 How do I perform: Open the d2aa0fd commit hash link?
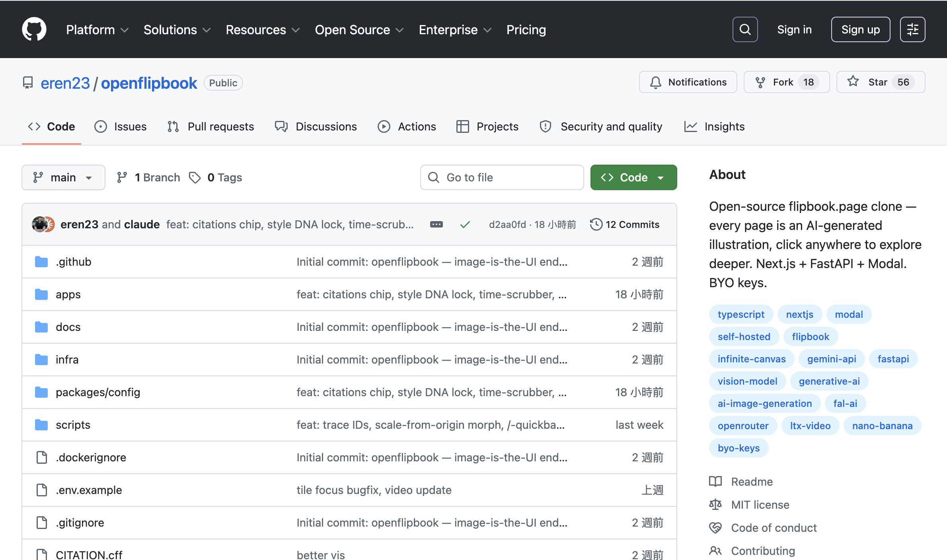click(507, 225)
